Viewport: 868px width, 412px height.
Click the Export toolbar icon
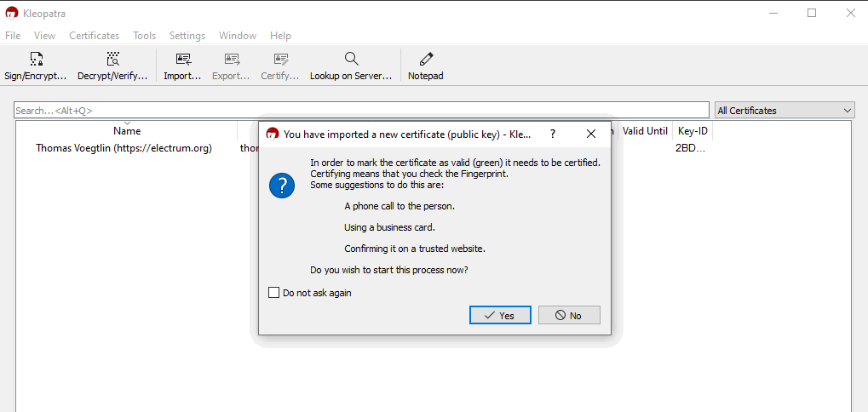click(x=231, y=60)
